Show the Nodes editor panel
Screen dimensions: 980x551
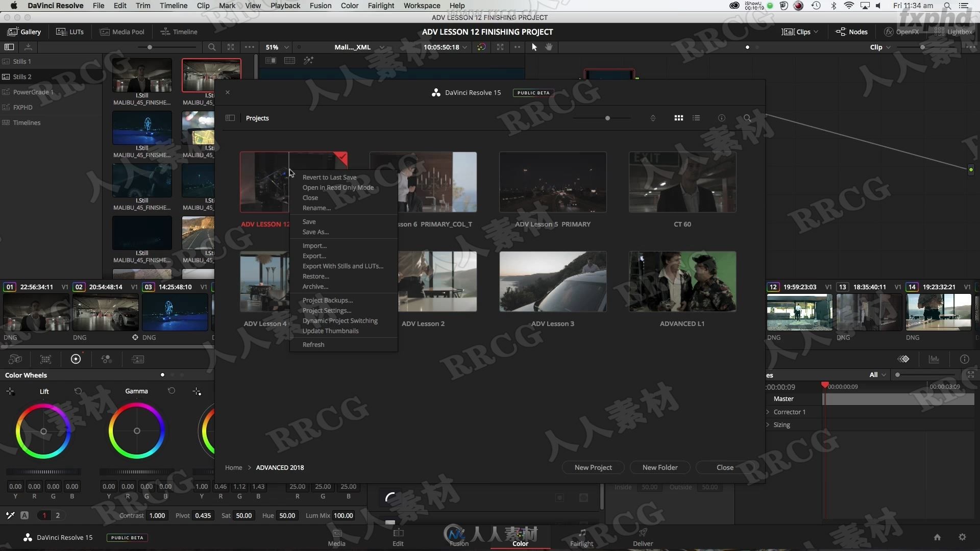click(851, 32)
